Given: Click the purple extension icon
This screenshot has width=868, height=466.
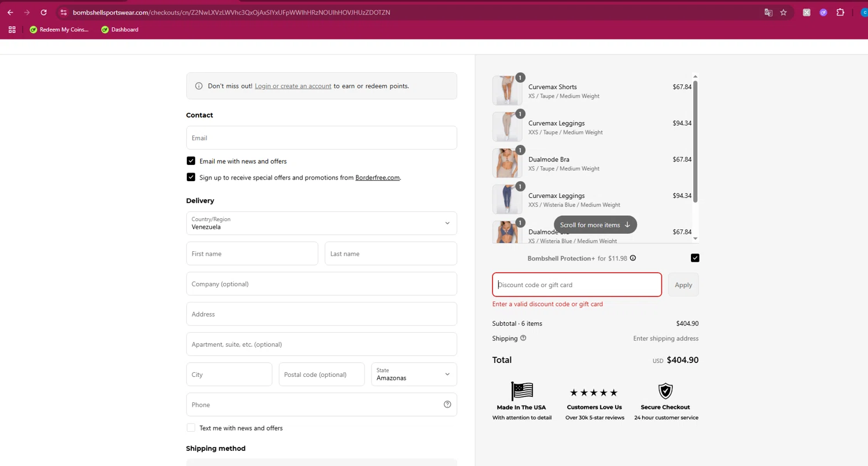Looking at the screenshot, I should point(823,12).
